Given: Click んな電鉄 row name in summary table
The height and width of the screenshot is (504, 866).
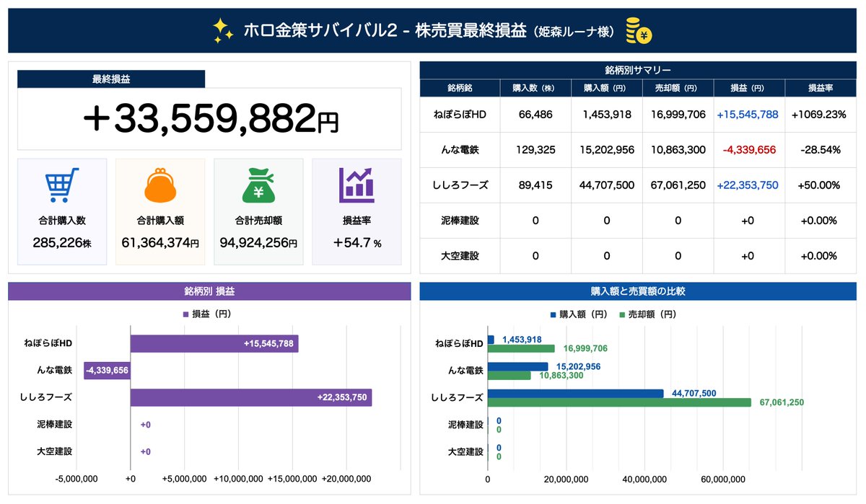Looking at the screenshot, I should click(460, 150).
